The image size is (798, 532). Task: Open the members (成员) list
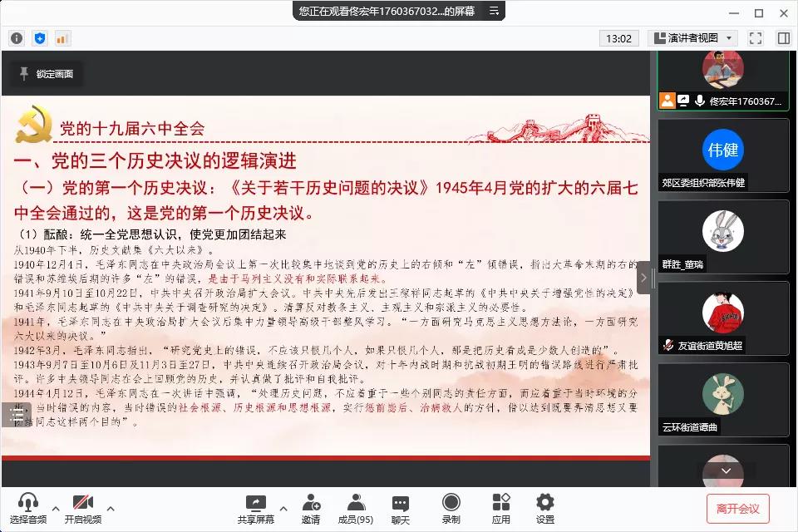(x=356, y=508)
